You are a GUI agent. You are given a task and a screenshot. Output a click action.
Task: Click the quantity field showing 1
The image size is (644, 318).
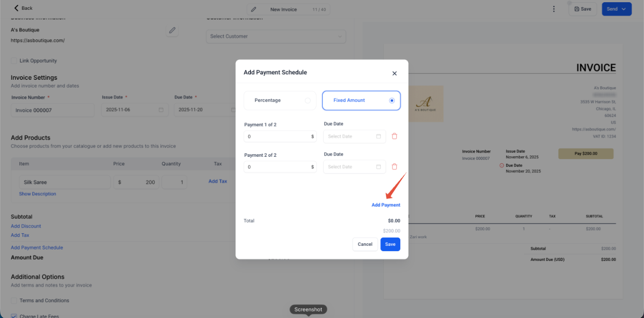pyautogui.click(x=174, y=182)
